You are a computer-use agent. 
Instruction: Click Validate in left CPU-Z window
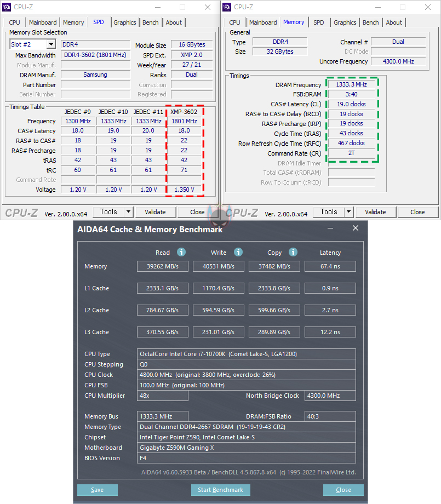click(x=155, y=212)
